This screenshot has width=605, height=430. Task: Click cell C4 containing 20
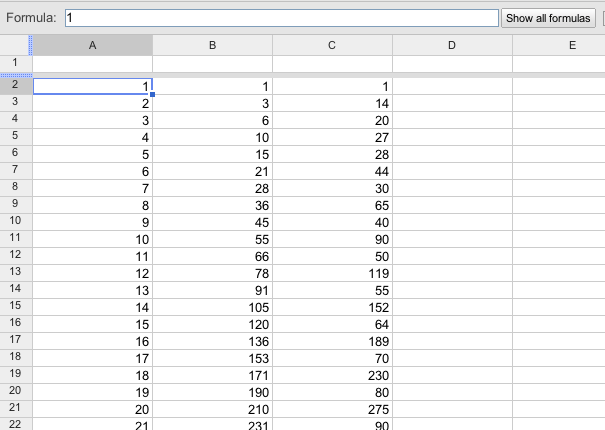pyautogui.click(x=333, y=120)
